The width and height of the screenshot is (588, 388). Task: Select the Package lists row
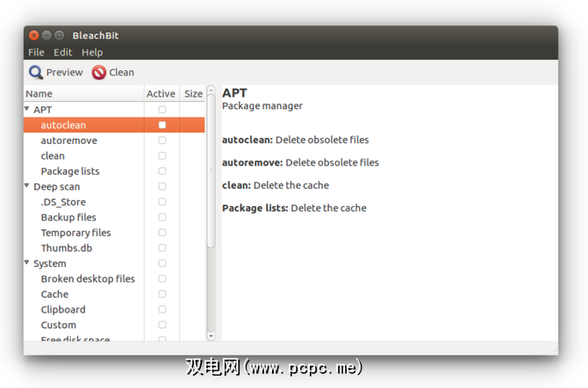pyautogui.click(x=114, y=171)
